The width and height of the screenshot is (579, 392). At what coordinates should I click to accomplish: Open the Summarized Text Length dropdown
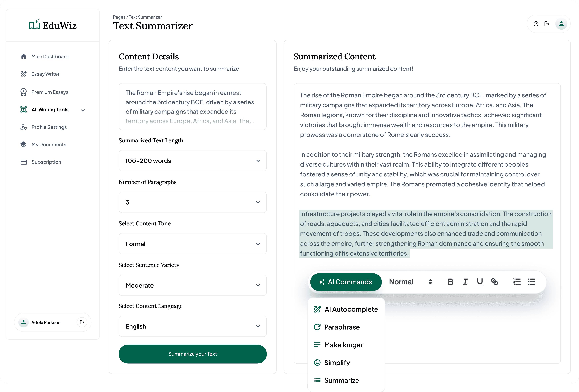pyautogui.click(x=193, y=160)
